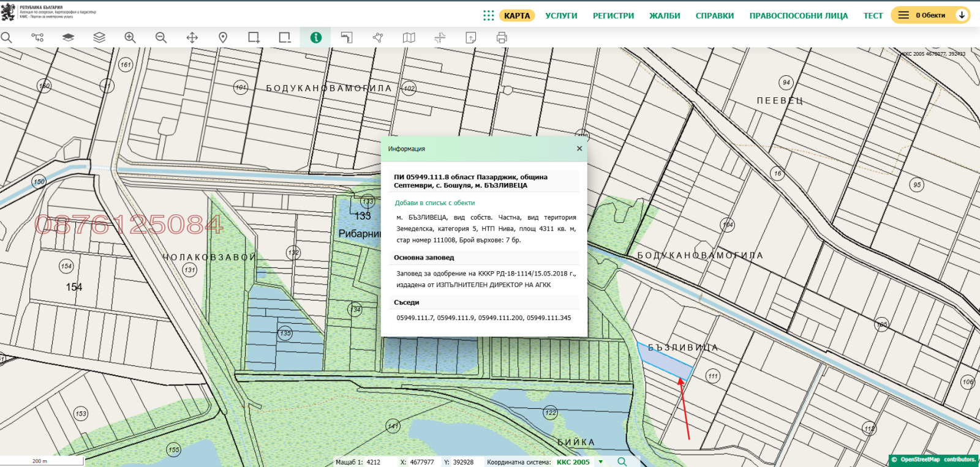Viewport: 980px width, 467px height.
Task: Open ПРАВОСПОСОБНИ ЛИЦА menu item
Action: (x=799, y=15)
